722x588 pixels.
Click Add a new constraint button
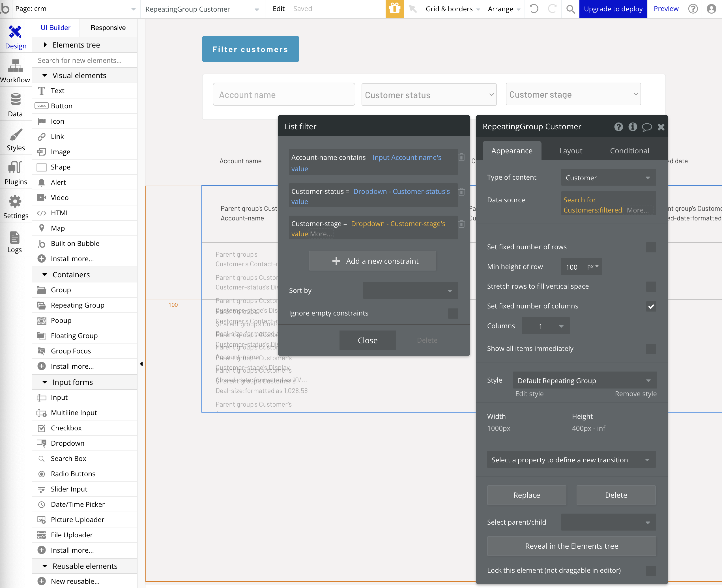pos(372,261)
